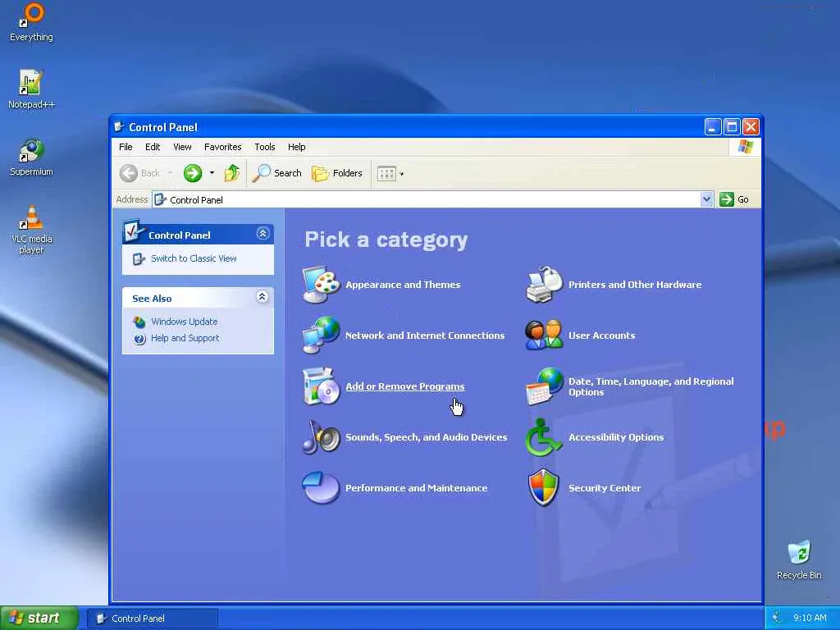Open the Network and Internet Connections globe icon
The height and width of the screenshot is (630, 840).
tap(321, 336)
